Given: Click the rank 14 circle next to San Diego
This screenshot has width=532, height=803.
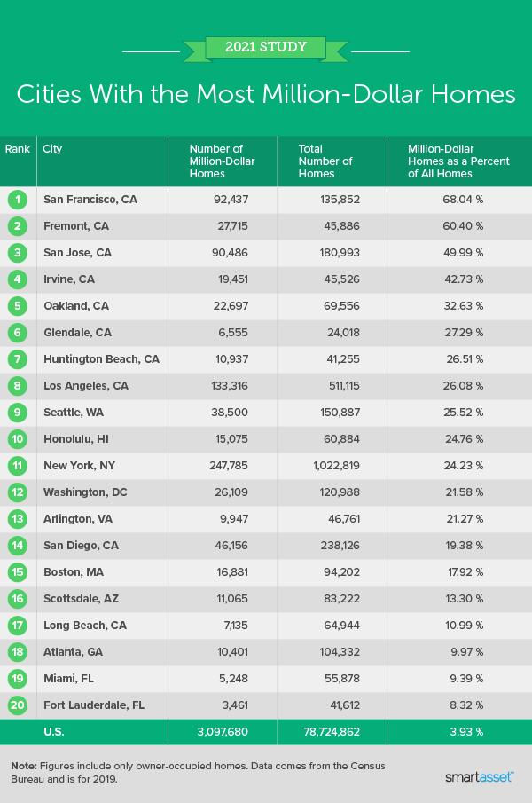Looking at the screenshot, I should click(x=18, y=546).
